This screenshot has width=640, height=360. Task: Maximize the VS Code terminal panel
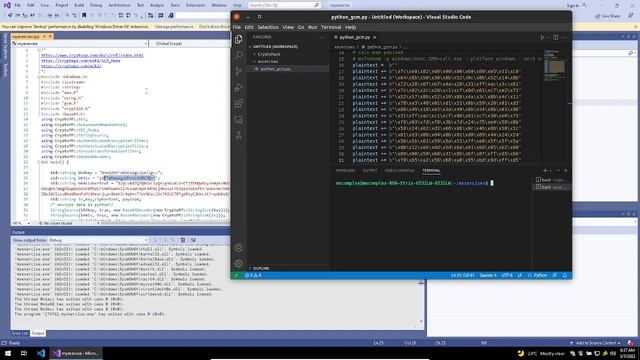tap(558, 170)
